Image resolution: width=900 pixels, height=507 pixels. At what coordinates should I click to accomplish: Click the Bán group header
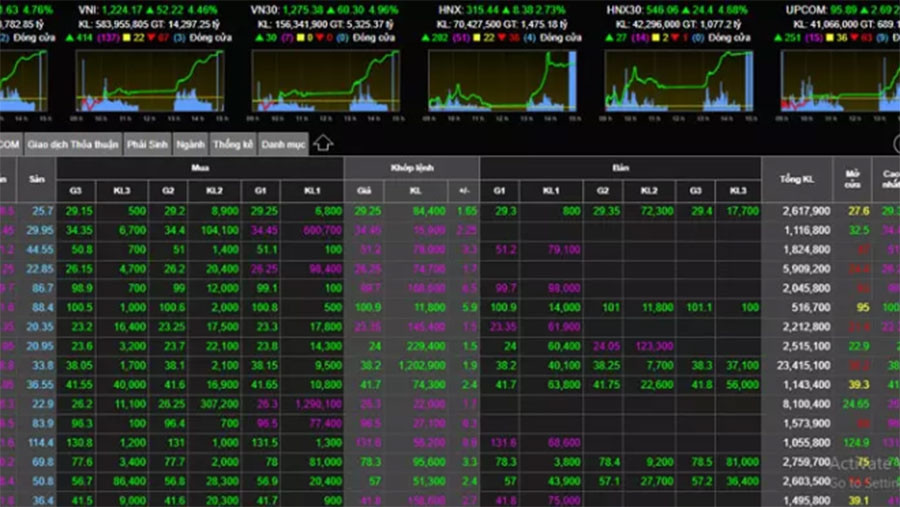click(x=620, y=167)
